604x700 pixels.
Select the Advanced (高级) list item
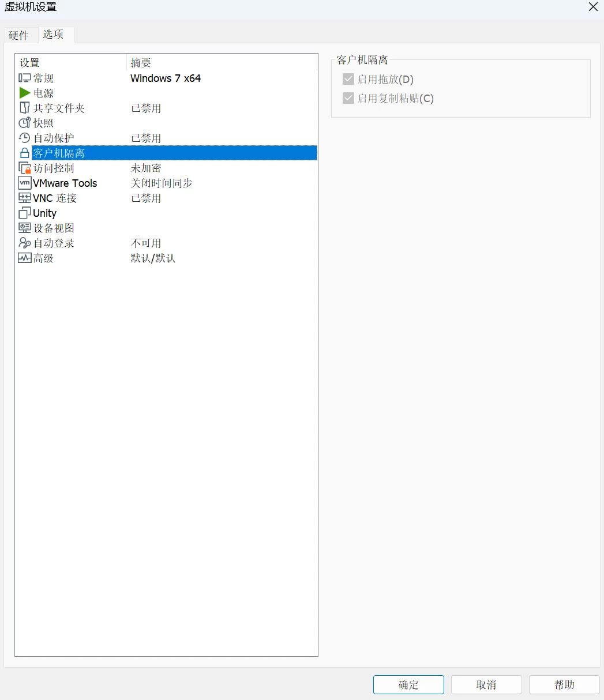coord(43,258)
